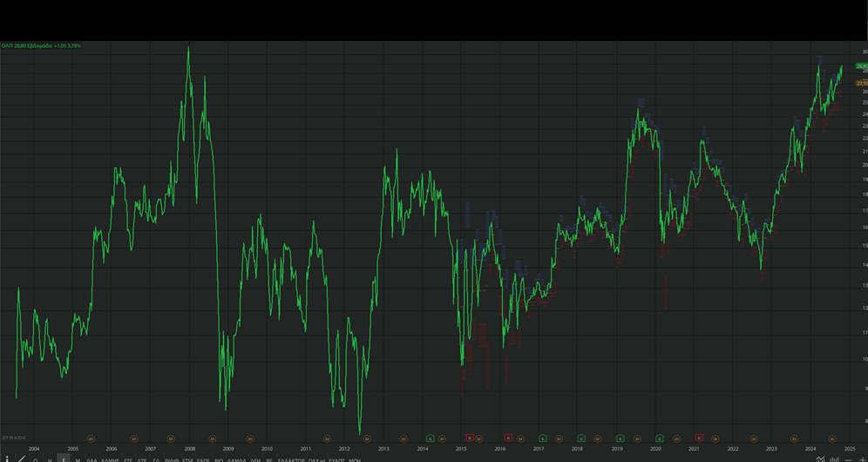Open the red E earnings marker for 2015

pos(470,438)
